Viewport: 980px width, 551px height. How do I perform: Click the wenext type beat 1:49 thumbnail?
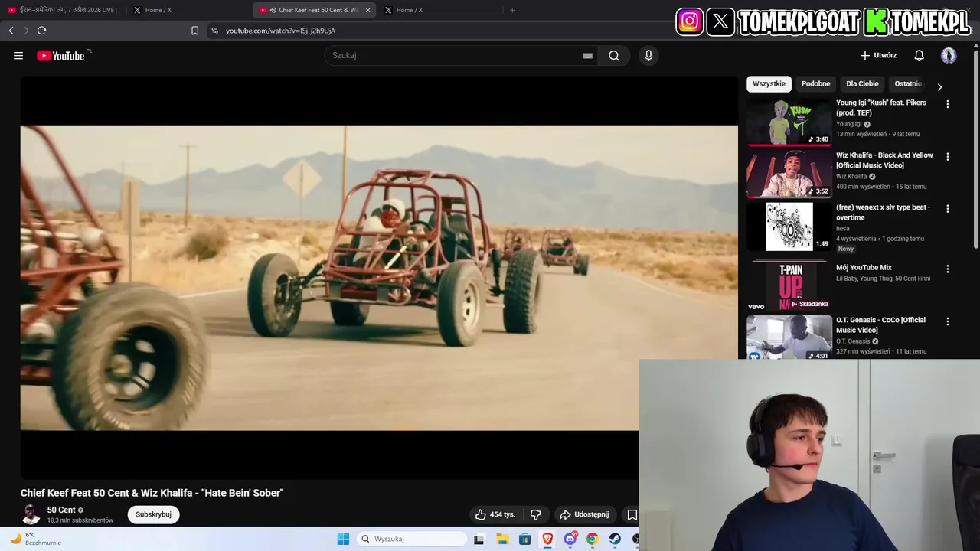pos(789,227)
